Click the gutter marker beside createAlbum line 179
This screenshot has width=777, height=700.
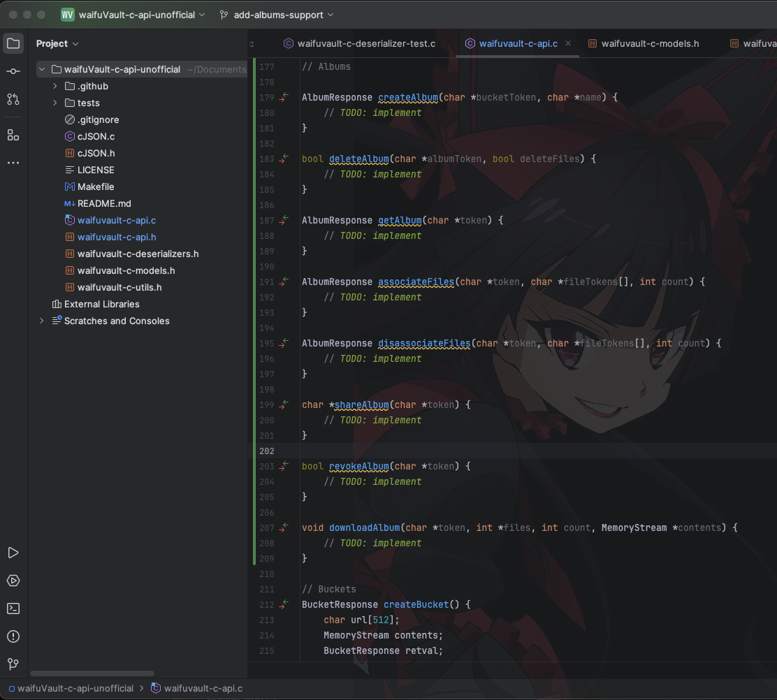click(284, 97)
